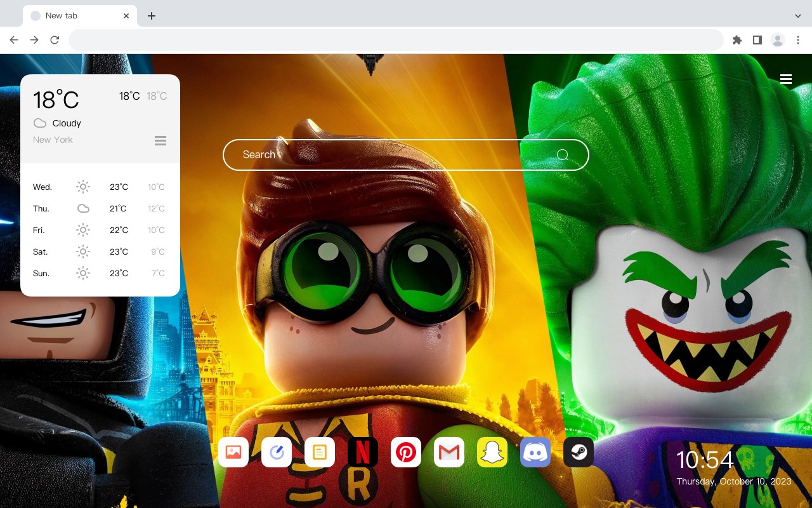Viewport: 812px width, 508px height.
Task: Click the New York location label
Action: point(53,140)
